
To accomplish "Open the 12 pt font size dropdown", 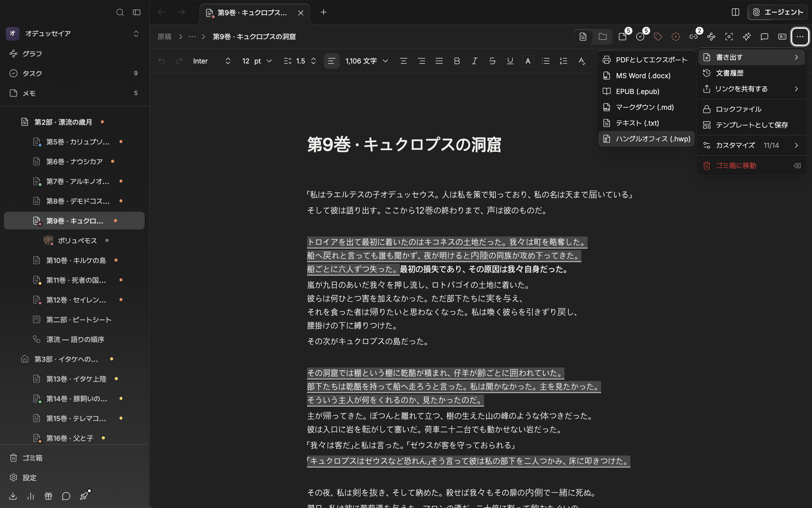I will [x=257, y=61].
